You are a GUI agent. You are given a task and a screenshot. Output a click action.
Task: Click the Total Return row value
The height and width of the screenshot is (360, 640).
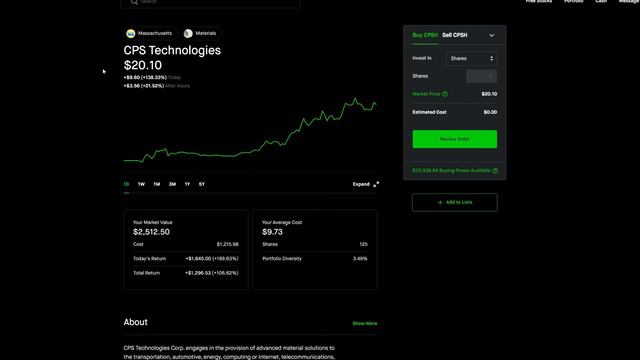[x=212, y=273]
